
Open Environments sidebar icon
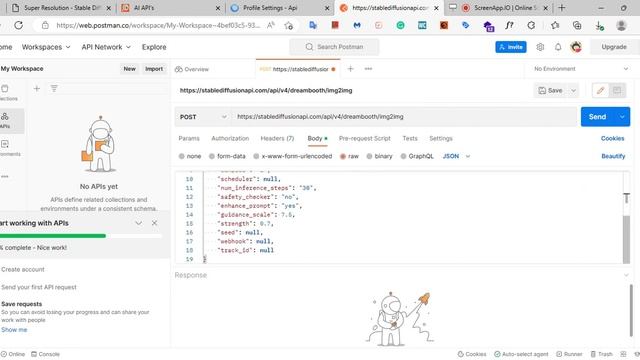point(5,147)
